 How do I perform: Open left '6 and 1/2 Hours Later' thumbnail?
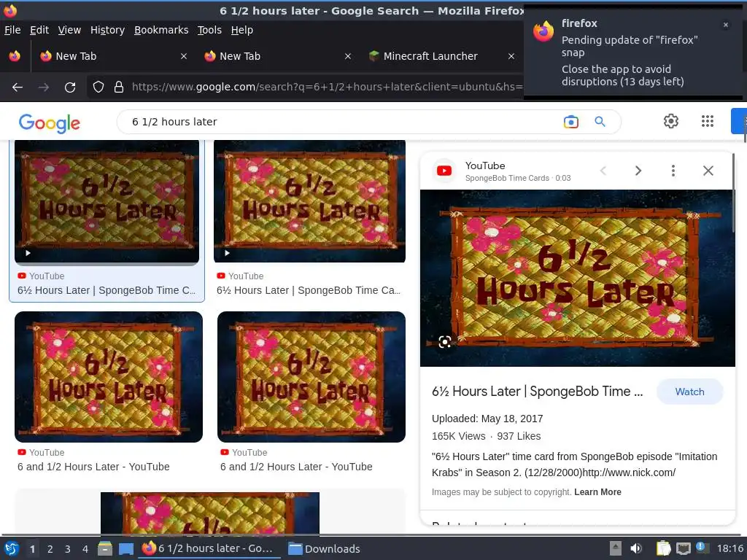pos(109,377)
